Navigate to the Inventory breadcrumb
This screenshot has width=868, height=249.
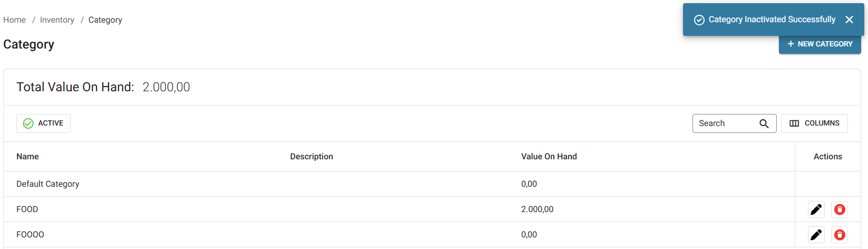tap(57, 20)
